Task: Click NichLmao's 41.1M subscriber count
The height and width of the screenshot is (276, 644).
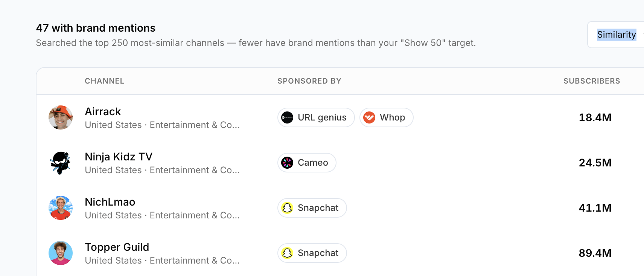Action: (x=595, y=208)
